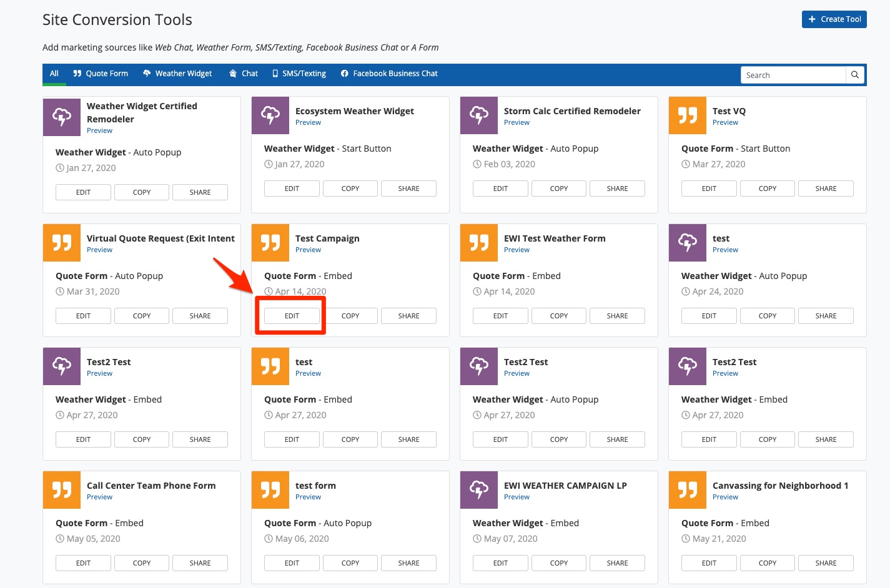The height and width of the screenshot is (588, 890).
Task: Click the Canvassing for Neighborhood 1 icon
Action: click(x=688, y=490)
